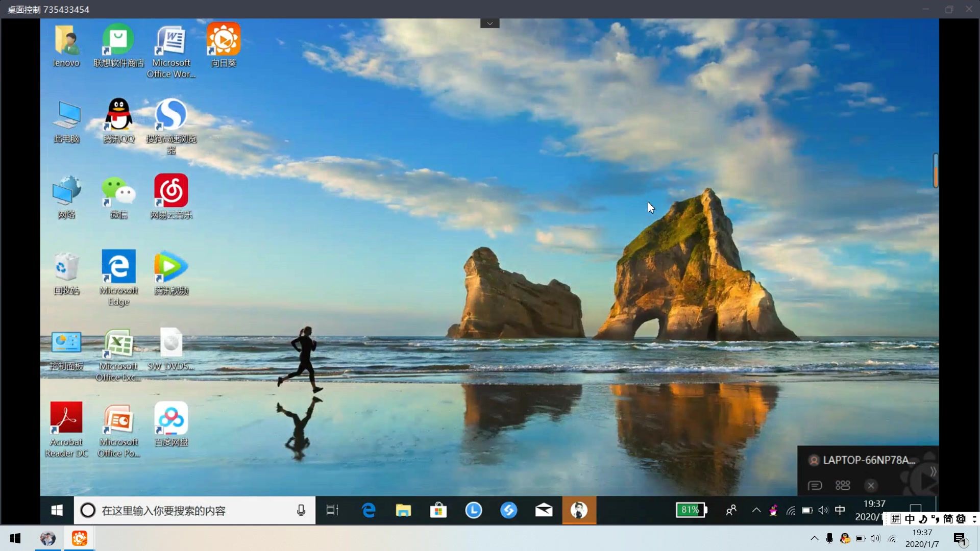980x551 pixels.
Task: Select Microsoft Edge desktop shortcut
Action: [118, 278]
